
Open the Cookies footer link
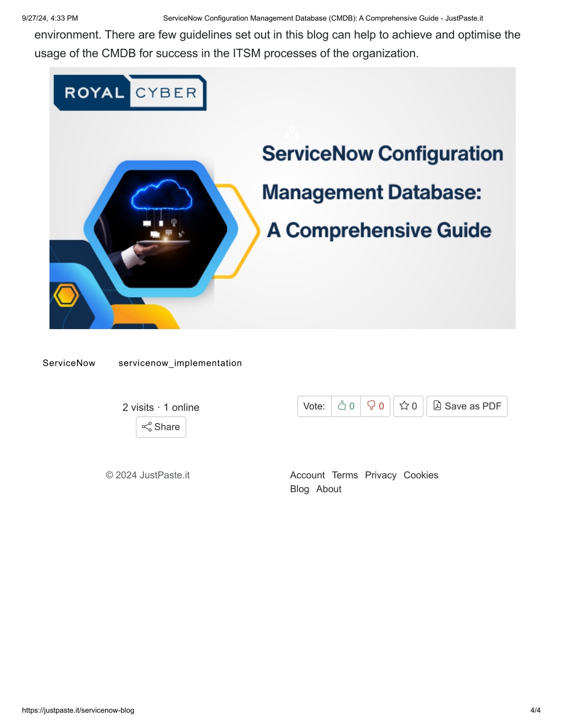[x=421, y=475]
